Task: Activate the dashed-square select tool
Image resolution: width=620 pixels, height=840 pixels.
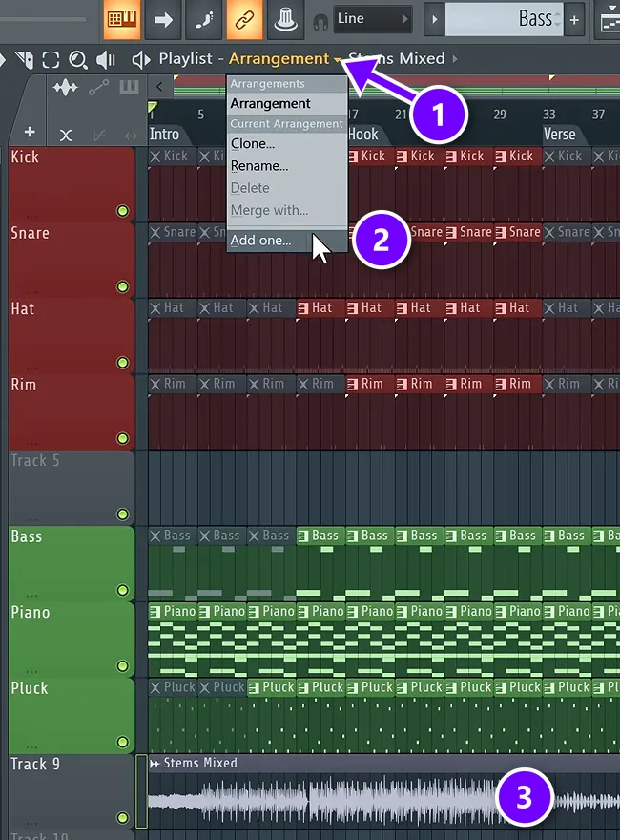Action: tap(51, 59)
